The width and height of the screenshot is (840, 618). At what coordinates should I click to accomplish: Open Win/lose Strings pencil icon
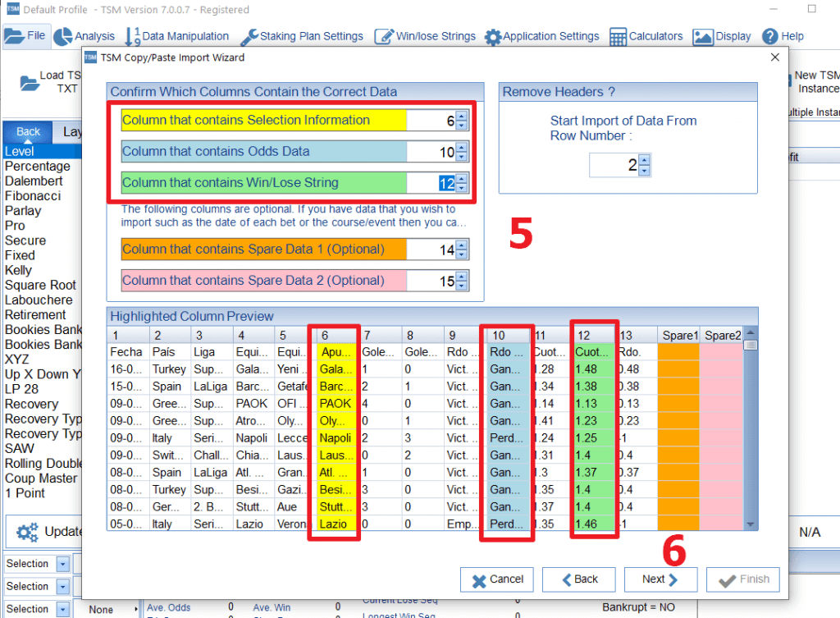[383, 37]
